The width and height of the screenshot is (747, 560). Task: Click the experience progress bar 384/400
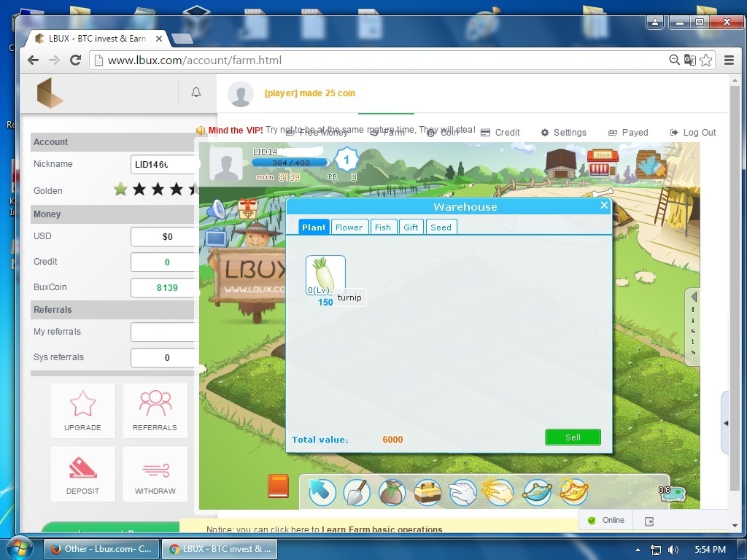[x=290, y=163]
